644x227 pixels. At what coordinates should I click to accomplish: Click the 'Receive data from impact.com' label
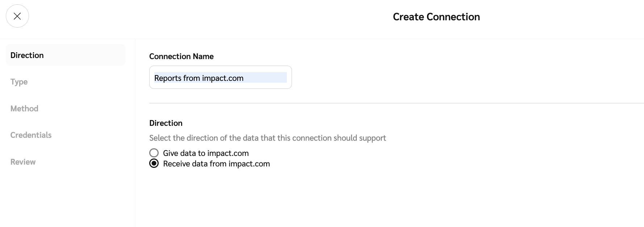(216, 164)
